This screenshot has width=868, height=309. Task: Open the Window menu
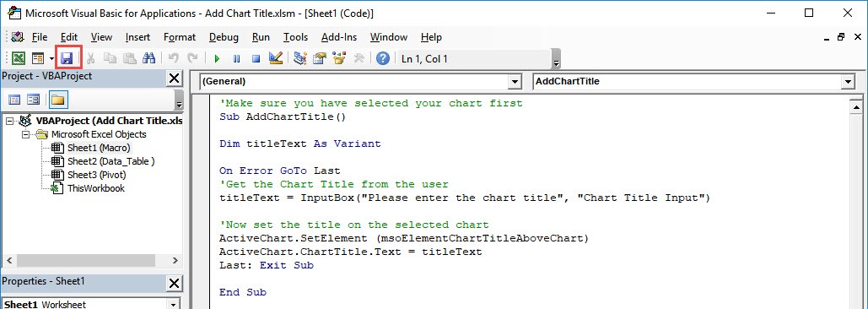point(389,37)
